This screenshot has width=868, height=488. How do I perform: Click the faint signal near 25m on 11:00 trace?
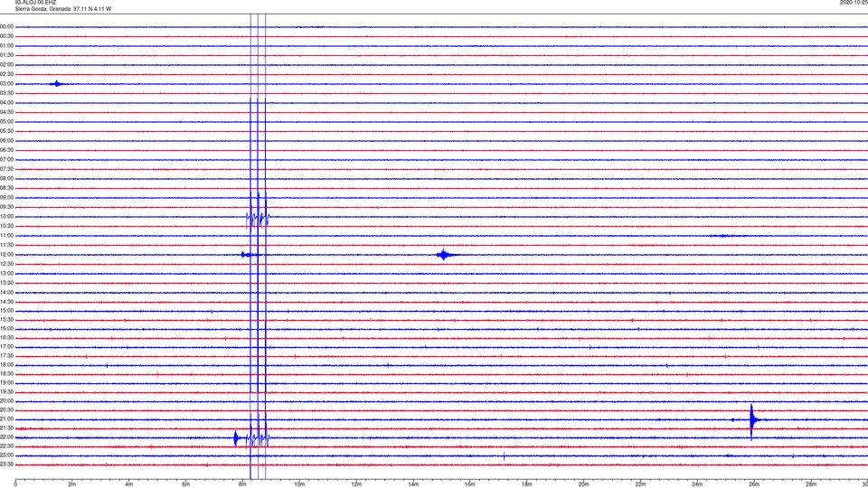pyautogui.click(x=722, y=236)
